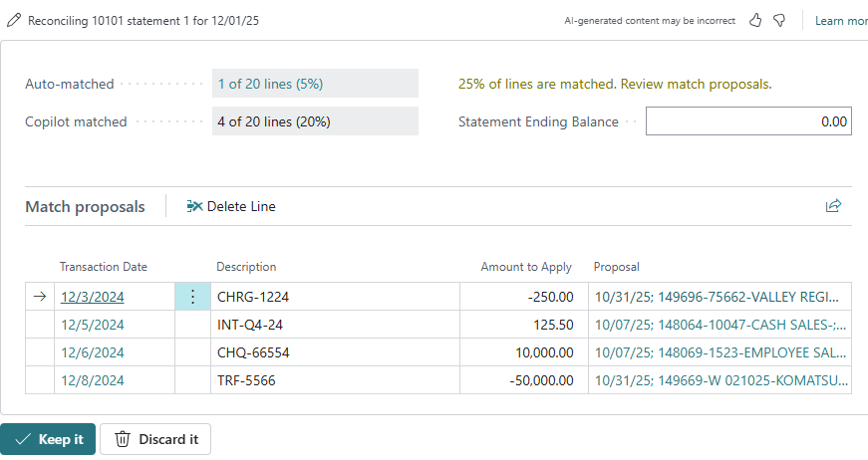Open the Learn more link
Screen dimensions: 868x460
click(x=840, y=20)
